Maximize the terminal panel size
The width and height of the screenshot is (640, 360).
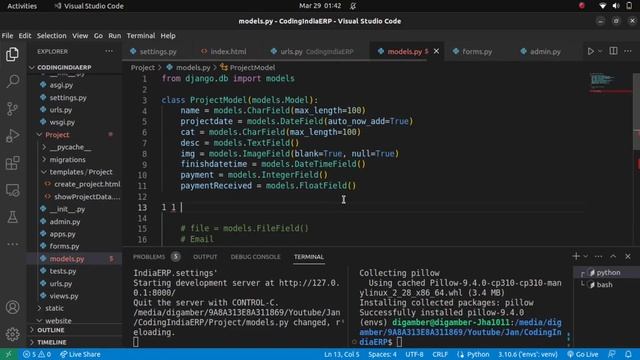(x=613, y=256)
